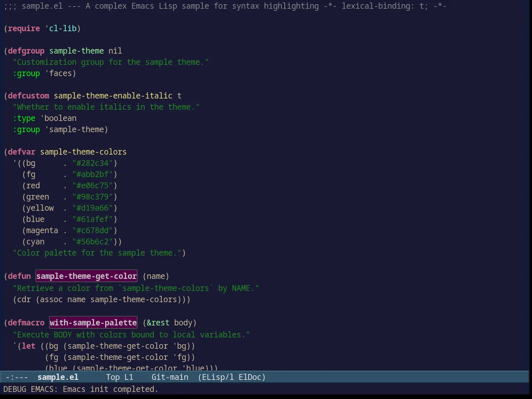Click the "#abb2bf" color string

[x=93, y=174]
